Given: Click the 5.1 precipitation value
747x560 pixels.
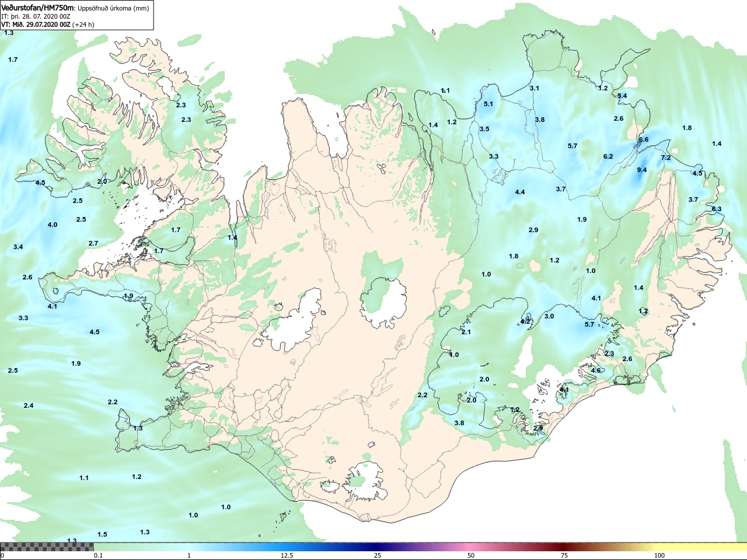Looking at the screenshot, I should 488,104.
